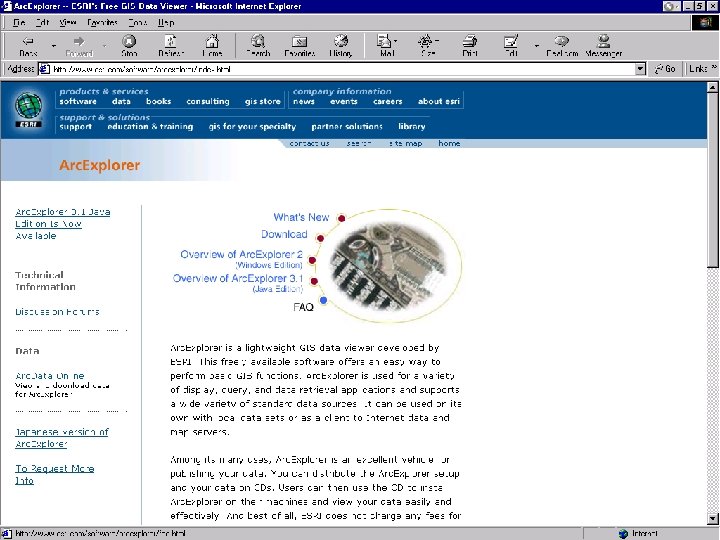Screen dimensions: 720x540
Task: Click the Refresh toolbar icon
Action: [170, 41]
